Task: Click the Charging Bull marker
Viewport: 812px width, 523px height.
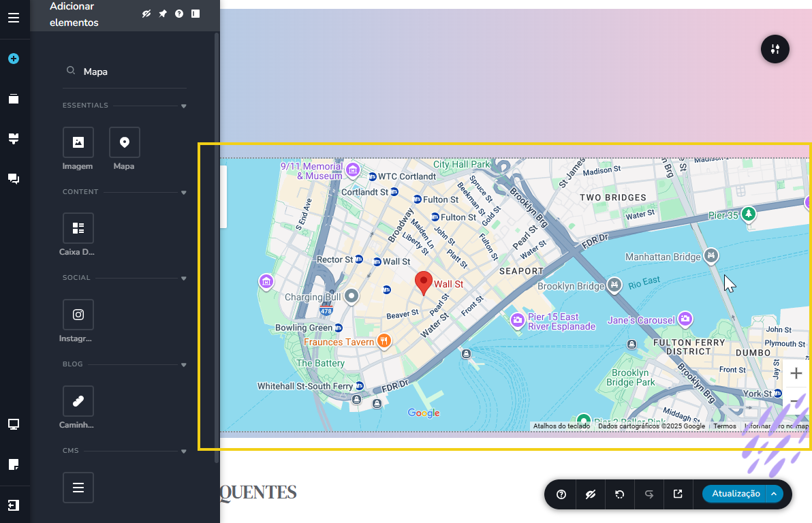Action: click(352, 296)
